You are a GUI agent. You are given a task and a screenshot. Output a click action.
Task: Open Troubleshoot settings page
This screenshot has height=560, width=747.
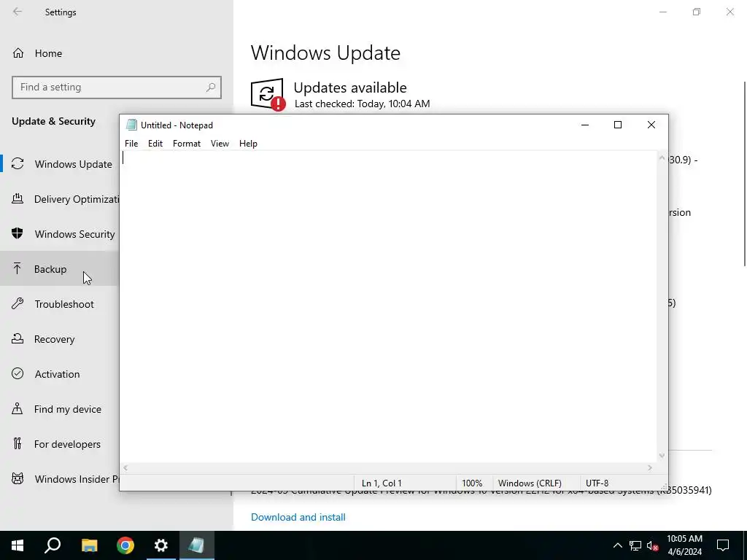coord(60,304)
